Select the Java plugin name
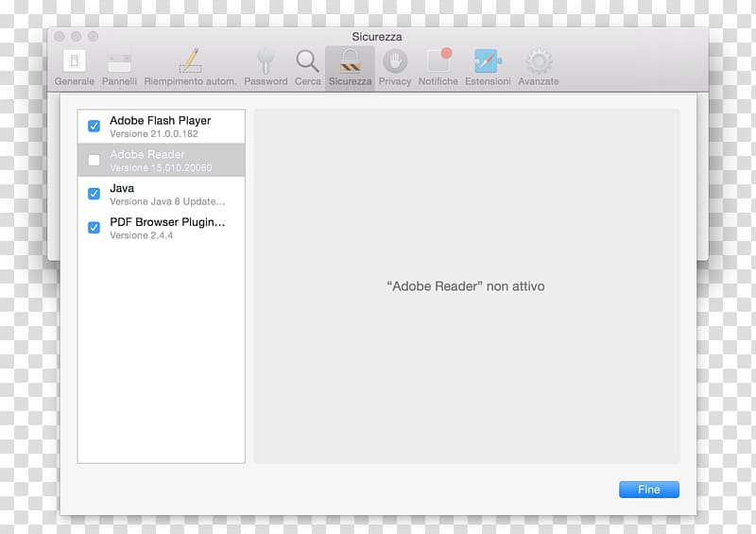The width and height of the screenshot is (756, 534). click(122, 188)
